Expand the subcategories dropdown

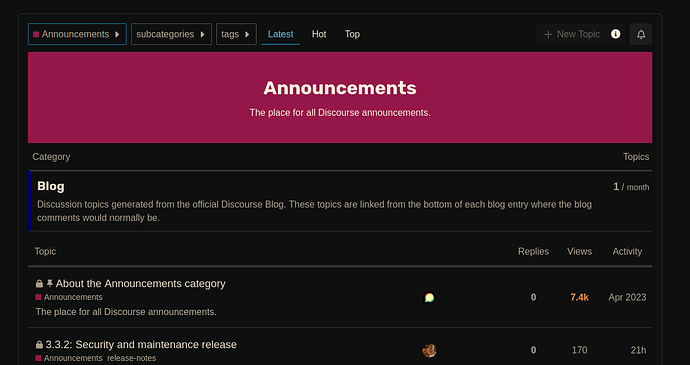(x=171, y=34)
